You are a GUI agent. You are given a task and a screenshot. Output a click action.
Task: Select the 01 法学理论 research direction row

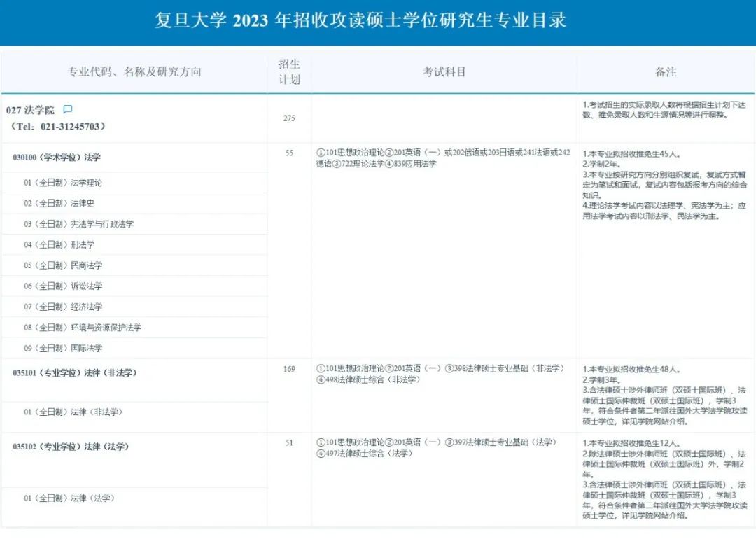tap(63, 183)
